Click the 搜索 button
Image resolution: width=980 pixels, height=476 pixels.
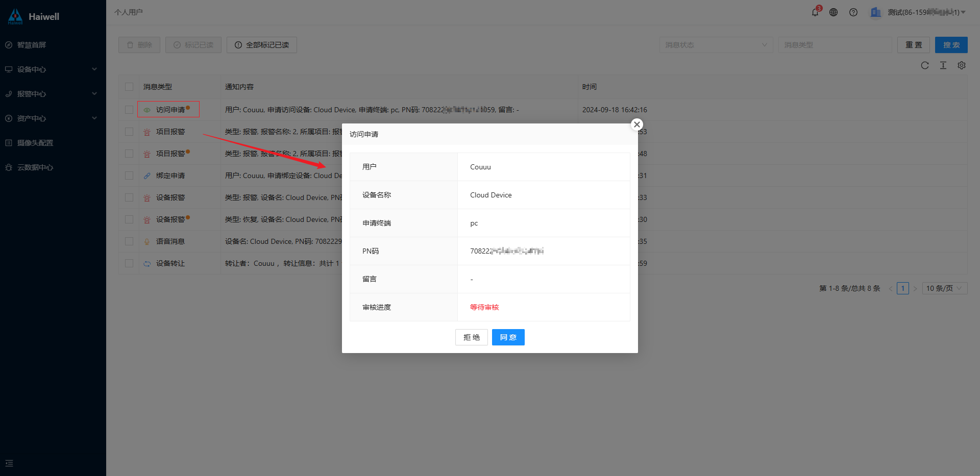click(x=951, y=45)
